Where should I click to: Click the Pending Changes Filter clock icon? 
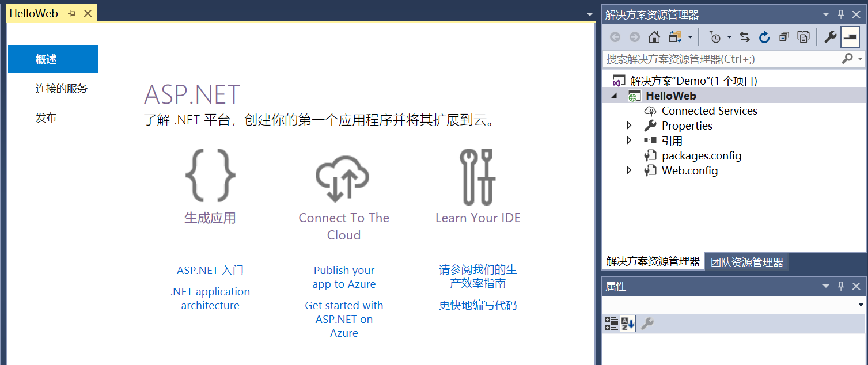(715, 37)
